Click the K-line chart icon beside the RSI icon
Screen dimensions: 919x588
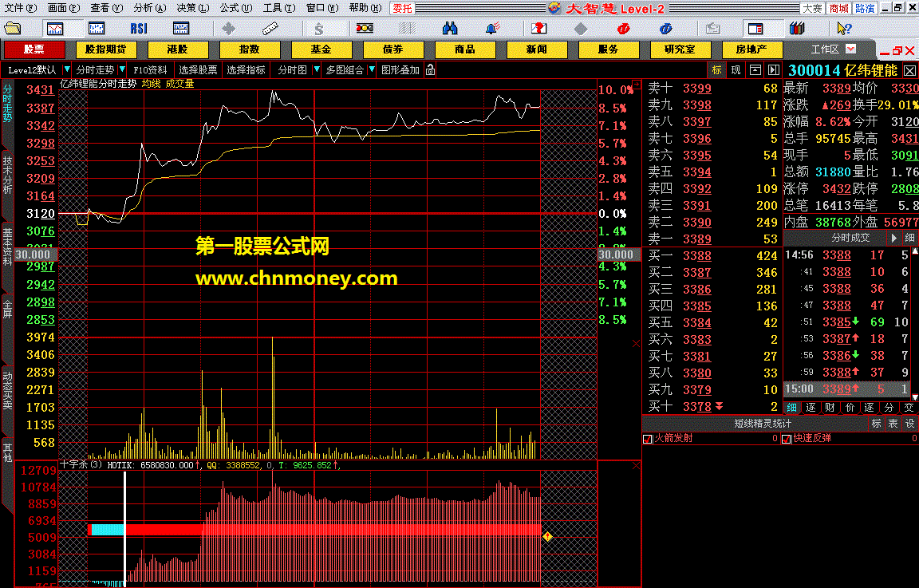tap(97, 28)
